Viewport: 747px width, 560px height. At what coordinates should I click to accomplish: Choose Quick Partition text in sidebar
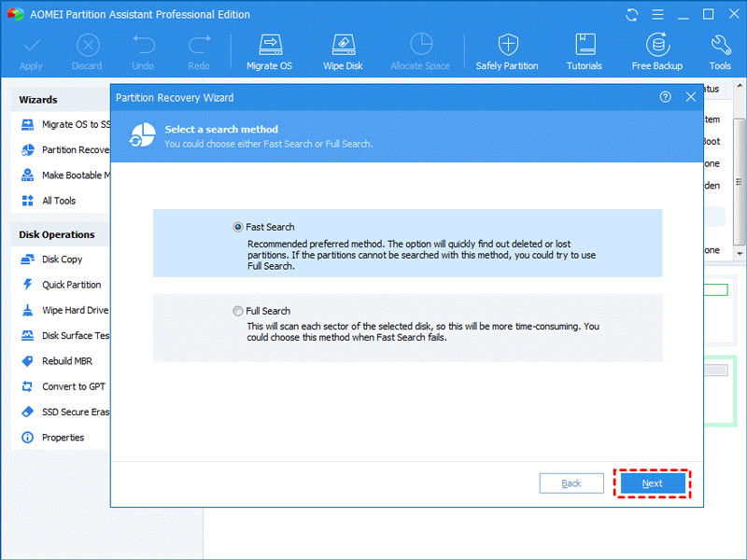72,285
